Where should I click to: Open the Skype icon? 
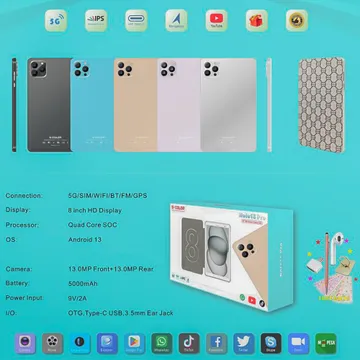coord(271,343)
